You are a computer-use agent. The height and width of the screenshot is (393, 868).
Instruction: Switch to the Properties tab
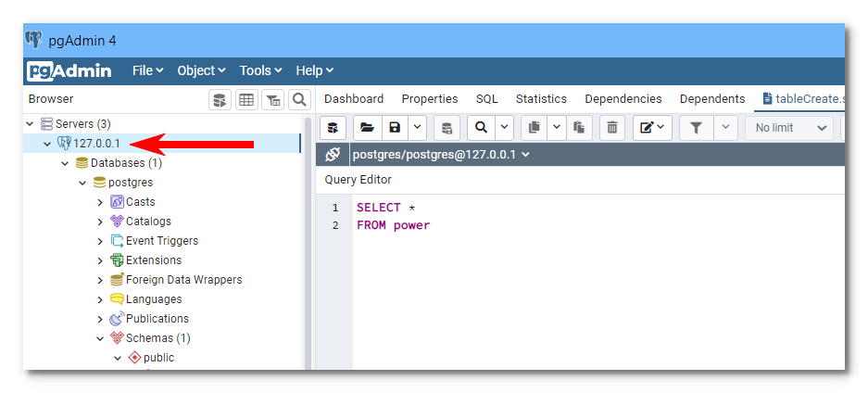tap(430, 99)
